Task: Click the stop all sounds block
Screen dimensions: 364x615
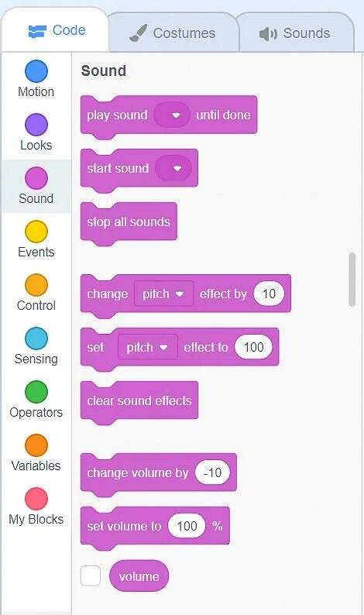Action: (x=129, y=222)
